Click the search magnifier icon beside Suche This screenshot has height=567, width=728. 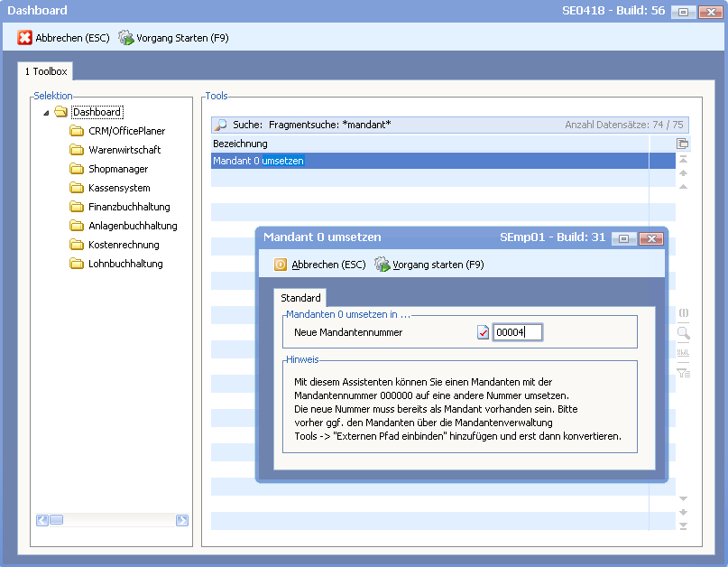point(220,125)
